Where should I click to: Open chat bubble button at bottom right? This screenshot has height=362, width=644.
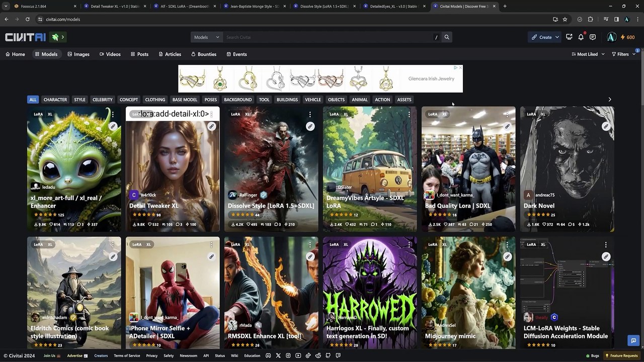[633, 340]
